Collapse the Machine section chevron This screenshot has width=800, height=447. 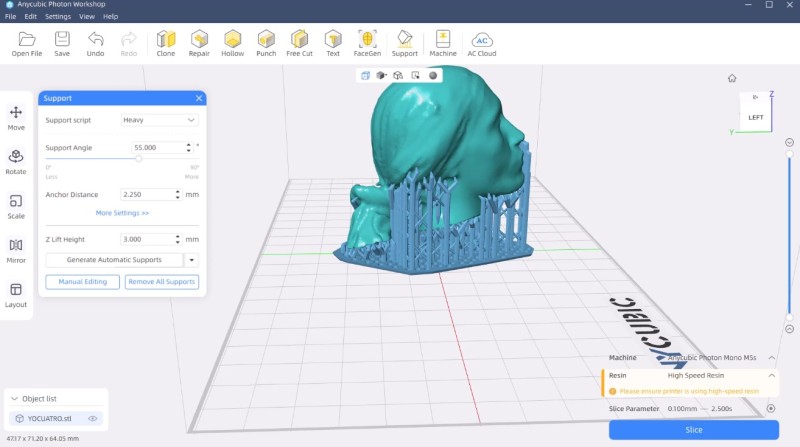coord(771,358)
